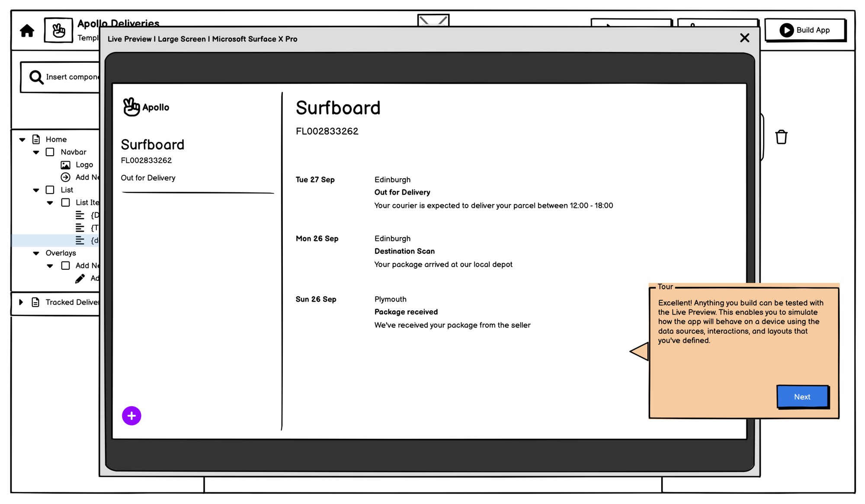Click the Package received status text
Screen dimensions: 865x504
406,312
